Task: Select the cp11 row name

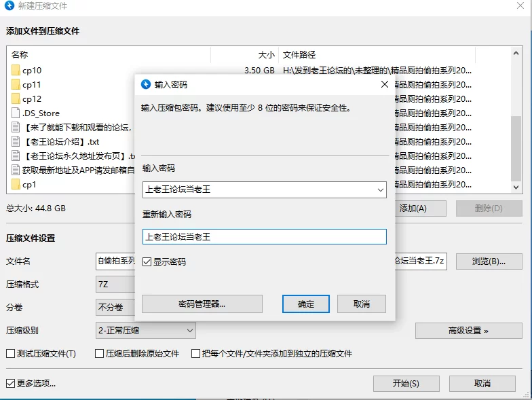Action: click(31, 84)
